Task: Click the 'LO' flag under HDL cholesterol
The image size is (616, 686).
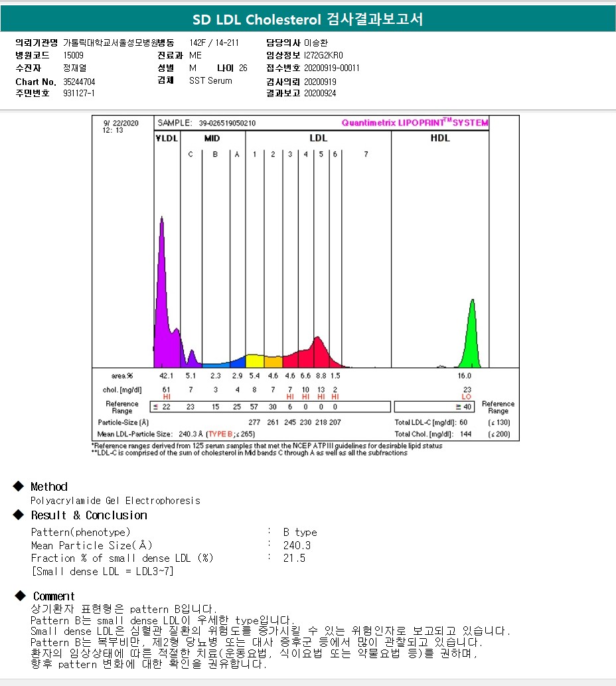Action: (x=467, y=397)
